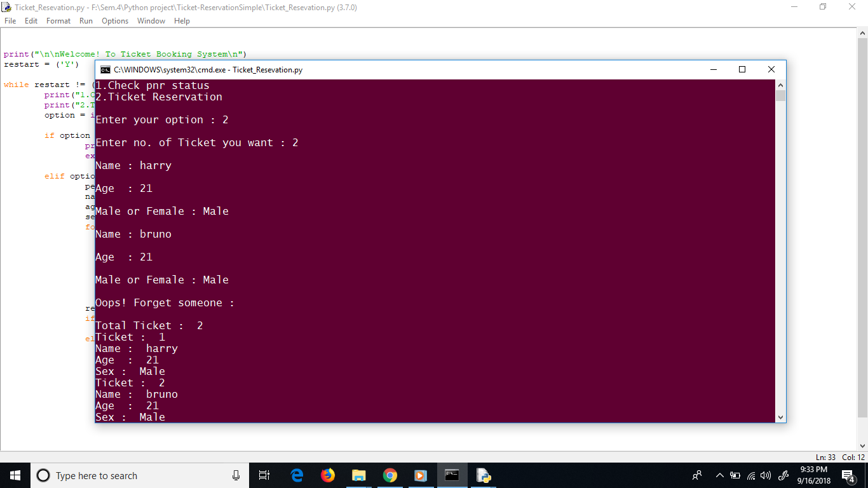
Task: Close the cmd.exe console window
Action: tap(771, 70)
